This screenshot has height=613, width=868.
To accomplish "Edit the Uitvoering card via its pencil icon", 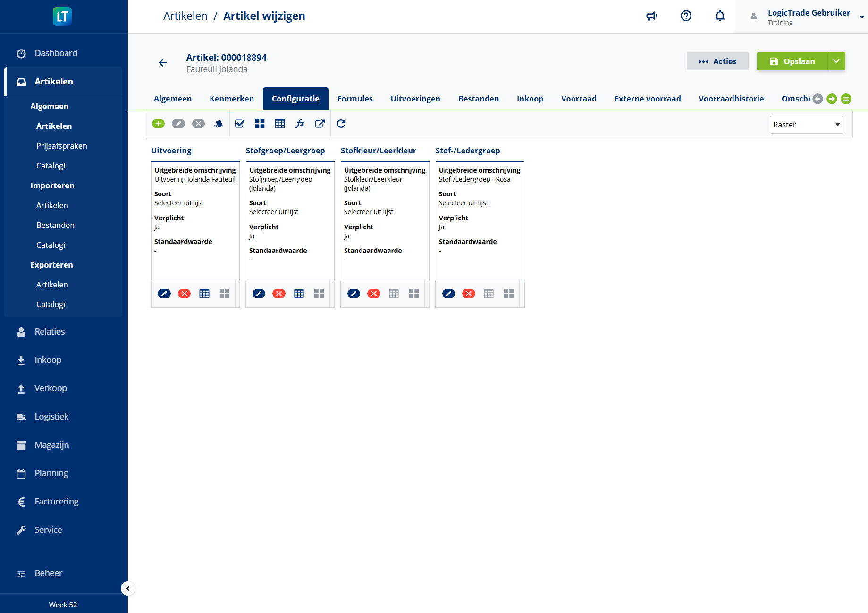I will click(x=164, y=293).
